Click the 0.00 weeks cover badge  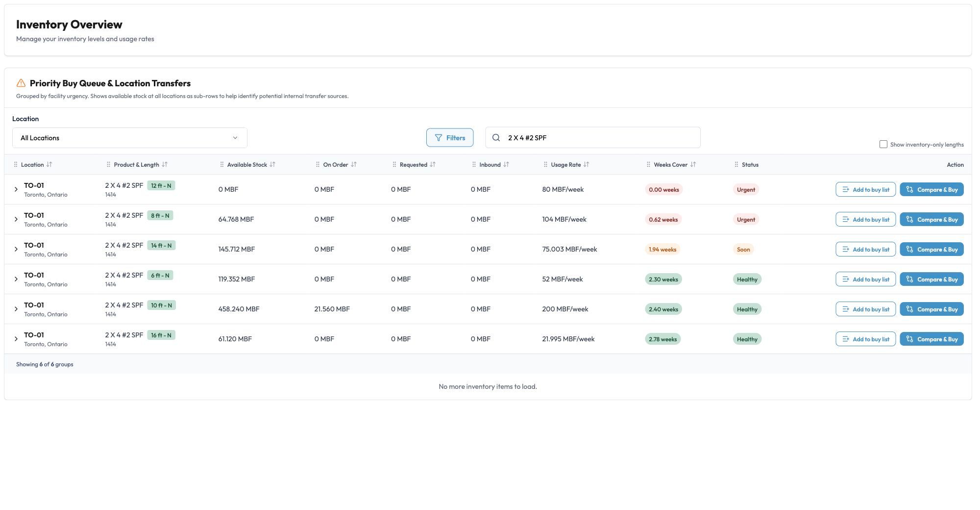[663, 190]
